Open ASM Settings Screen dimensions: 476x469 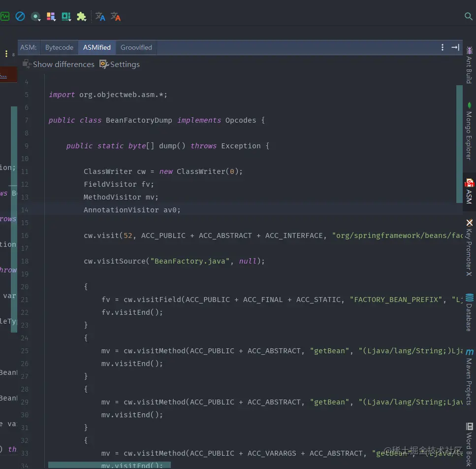[120, 65]
